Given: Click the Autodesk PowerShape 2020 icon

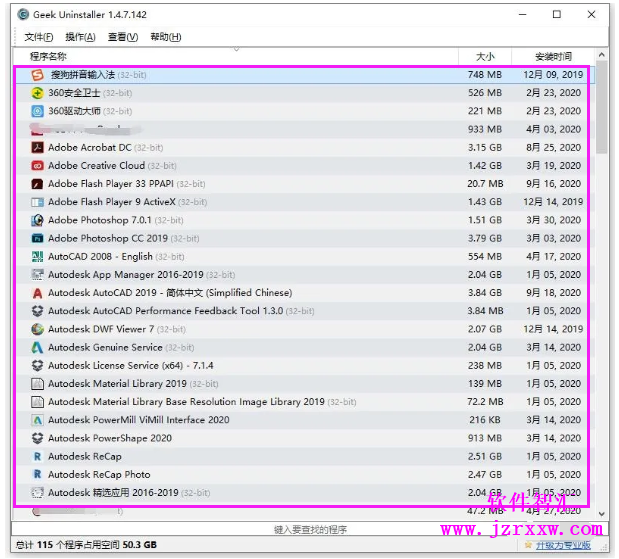Looking at the screenshot, I should click(x=37, y=438).
